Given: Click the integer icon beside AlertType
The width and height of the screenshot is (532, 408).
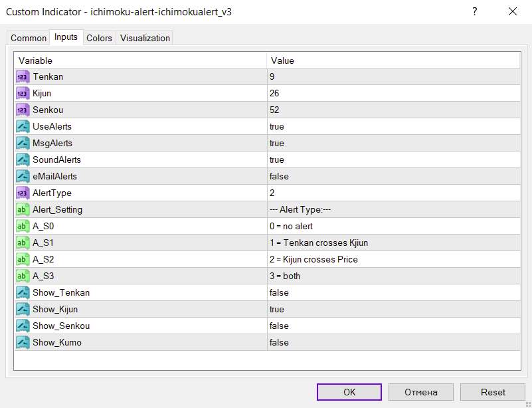Looking at the screenshot, I should coord(23,193).
